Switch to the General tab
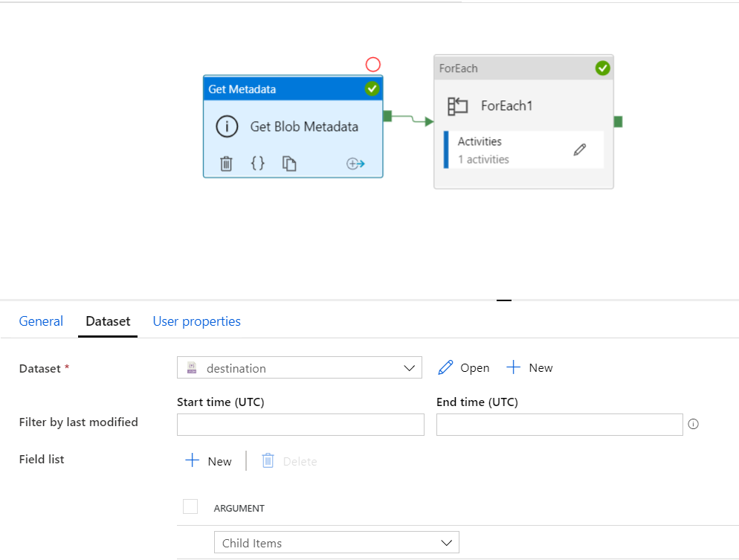The image size is (739, 560). point(41,321)
